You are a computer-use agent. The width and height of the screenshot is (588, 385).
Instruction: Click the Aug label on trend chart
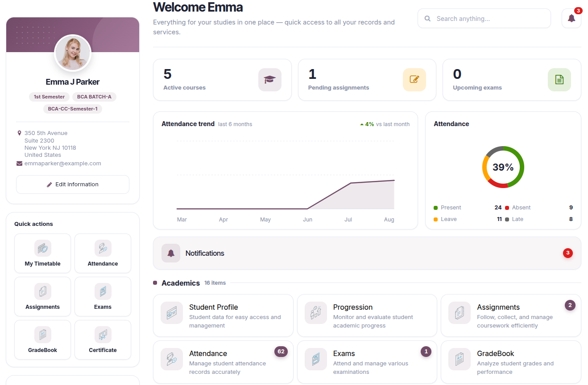389,220
